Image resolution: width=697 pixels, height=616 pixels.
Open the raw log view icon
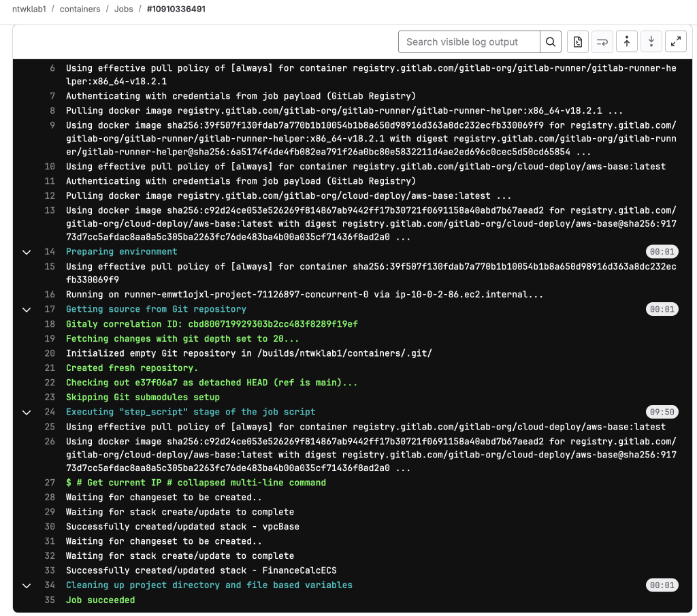(578, 42)
